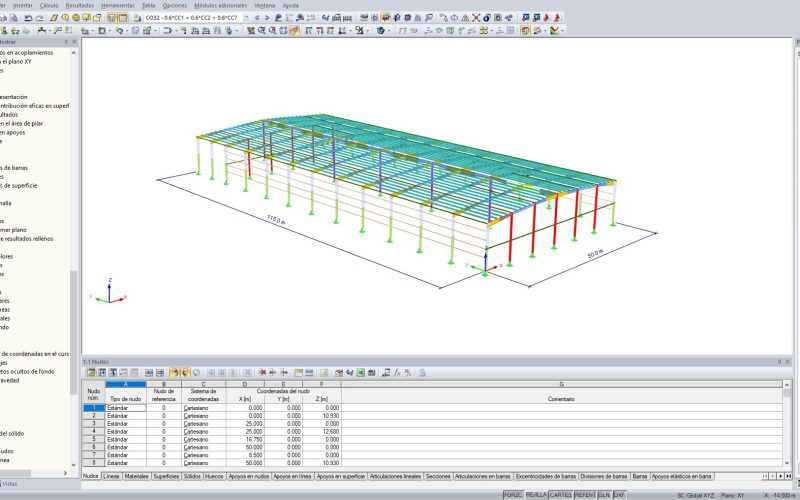Open the Insertar menu

(x=22, y=6)
